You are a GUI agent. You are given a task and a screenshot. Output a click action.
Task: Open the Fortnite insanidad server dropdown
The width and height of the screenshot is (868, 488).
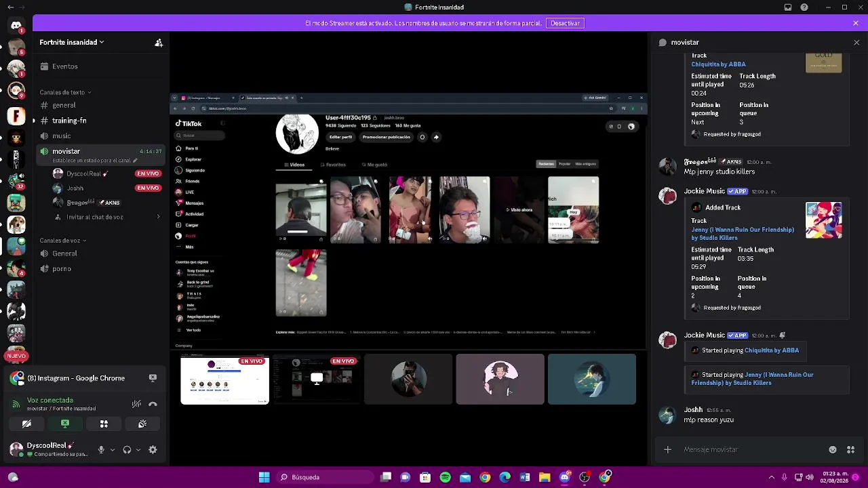(72, 42)
